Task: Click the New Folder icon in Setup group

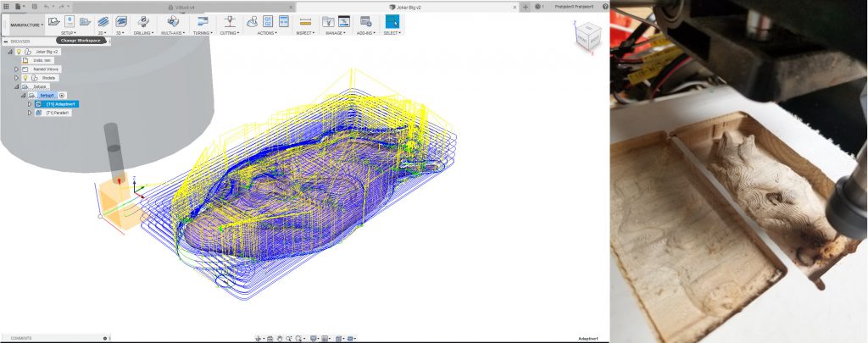Action: coord(85,21)
